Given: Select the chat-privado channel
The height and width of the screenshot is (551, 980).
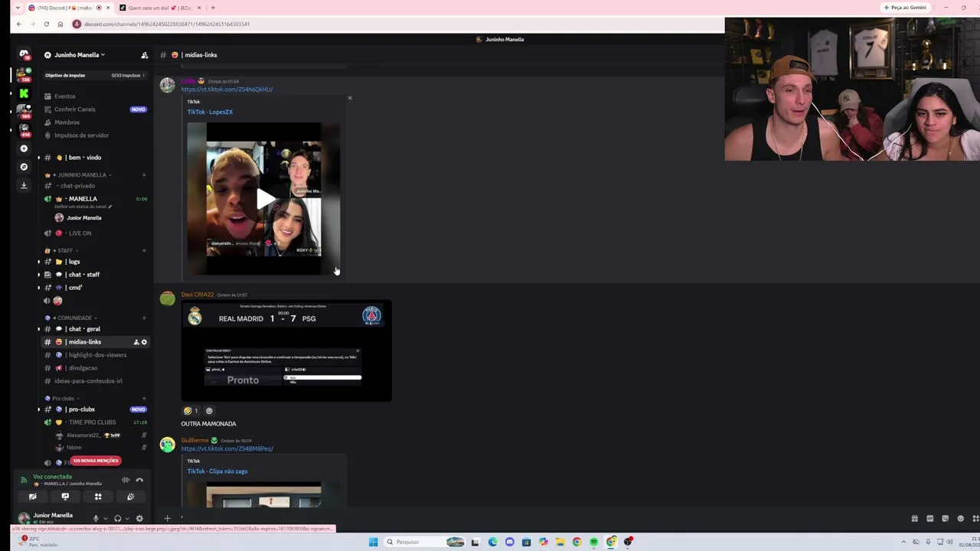Looking at the screenshot, I should pyautogui.click(x=96, y=186).
